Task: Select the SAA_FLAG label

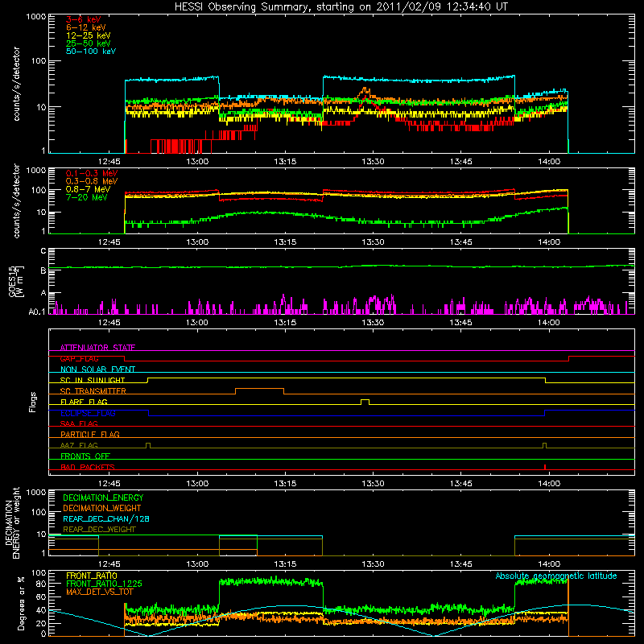Action: (79, 423)
